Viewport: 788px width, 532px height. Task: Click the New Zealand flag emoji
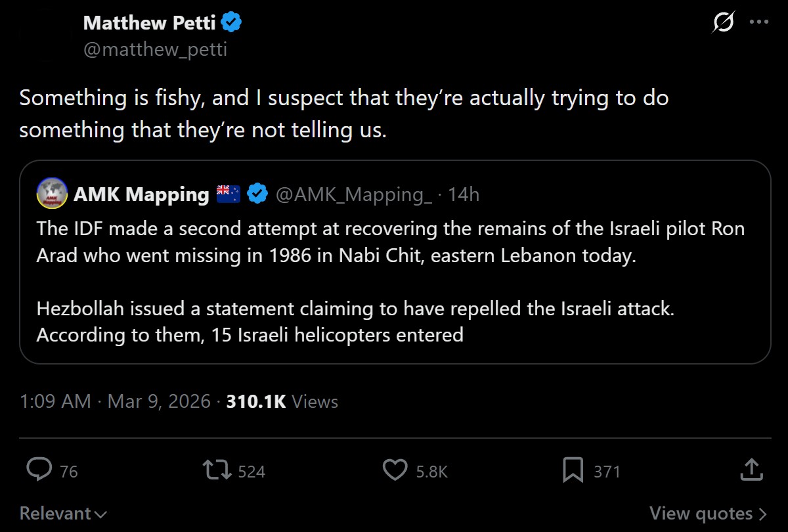coord(229,194)
